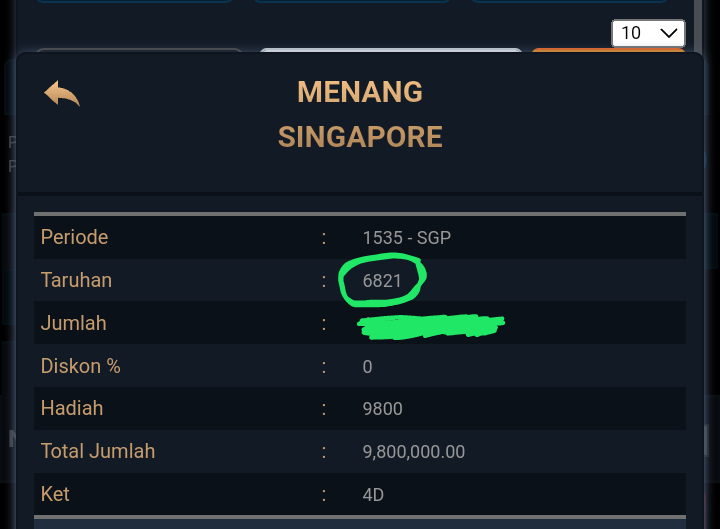Click the colon separator in the Periode row

[x=324, y=238]
